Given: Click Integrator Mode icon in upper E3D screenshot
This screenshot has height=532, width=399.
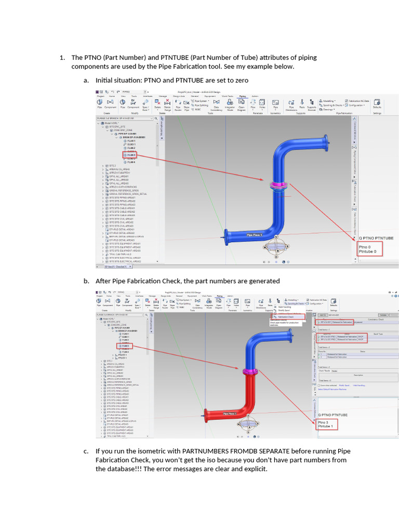Looking at the screenshot, I should click(230, 102).
